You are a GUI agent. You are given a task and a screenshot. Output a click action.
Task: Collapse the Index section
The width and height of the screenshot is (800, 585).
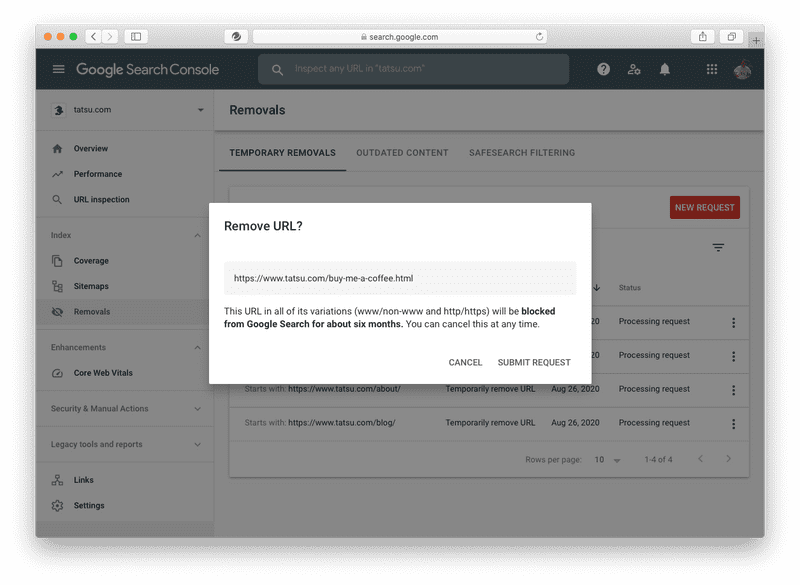pyautogui.click(x=197, y=235)
